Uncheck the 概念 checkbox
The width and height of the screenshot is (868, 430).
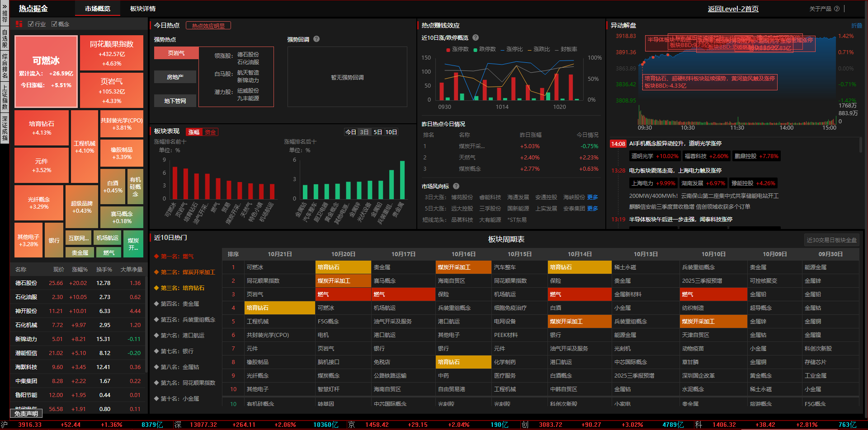tap(54, 24)
